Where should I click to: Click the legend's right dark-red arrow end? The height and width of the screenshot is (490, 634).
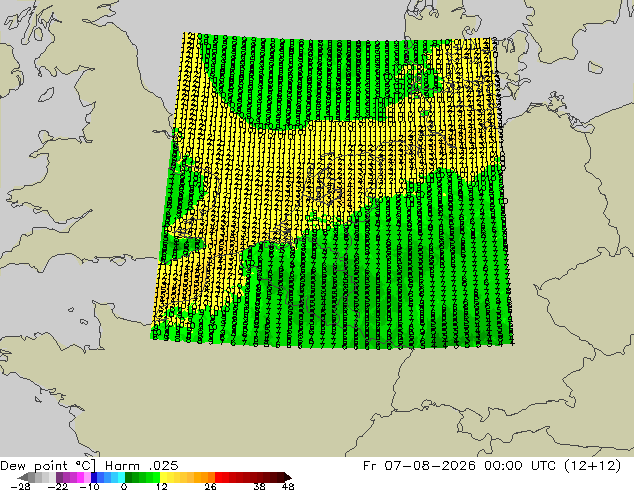point(288,477)
